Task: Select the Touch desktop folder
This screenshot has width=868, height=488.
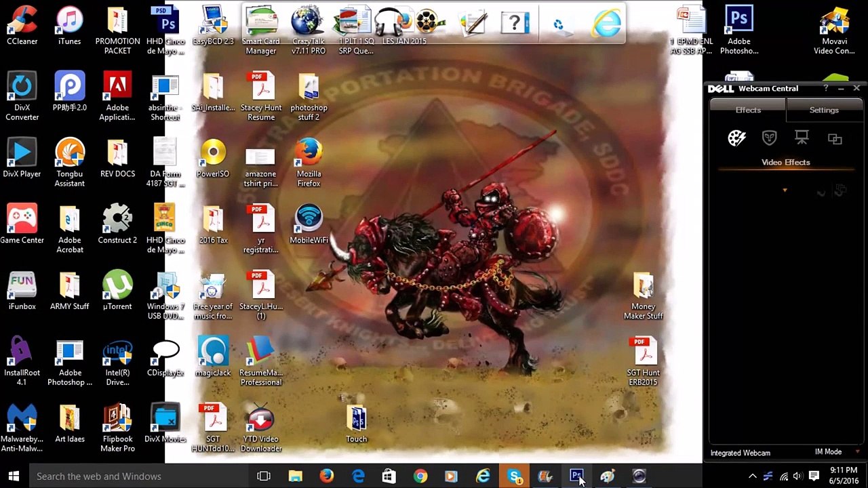Action: pos(356,424)
